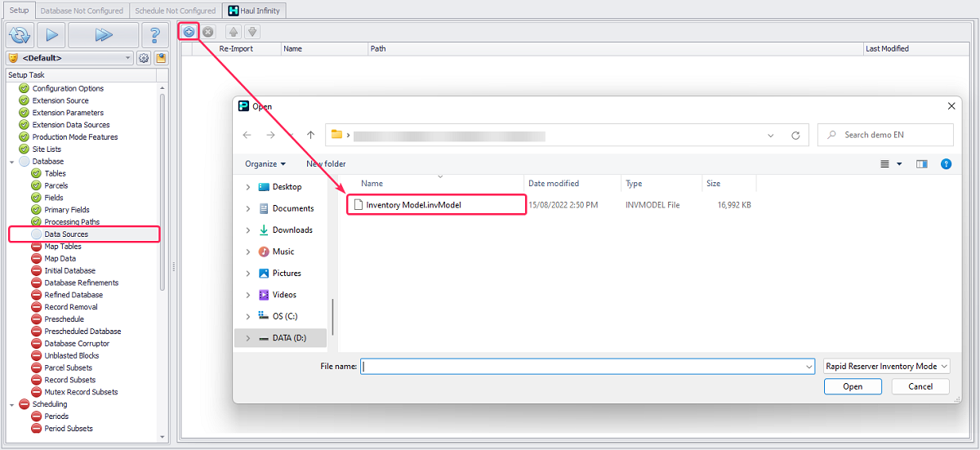This screenshot has width=980, height=450.
Task: Add a data source with the plus icon
Action: point(189,32)
